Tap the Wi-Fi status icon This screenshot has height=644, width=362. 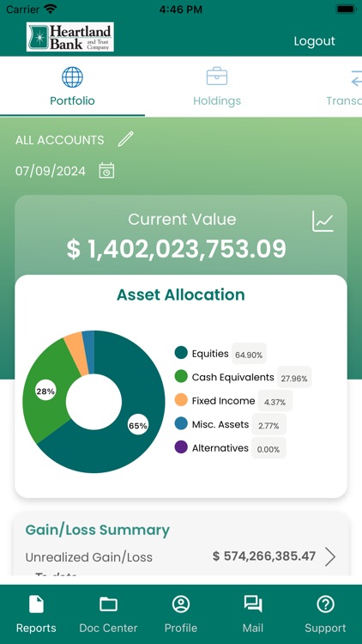(x=51, y=9)
